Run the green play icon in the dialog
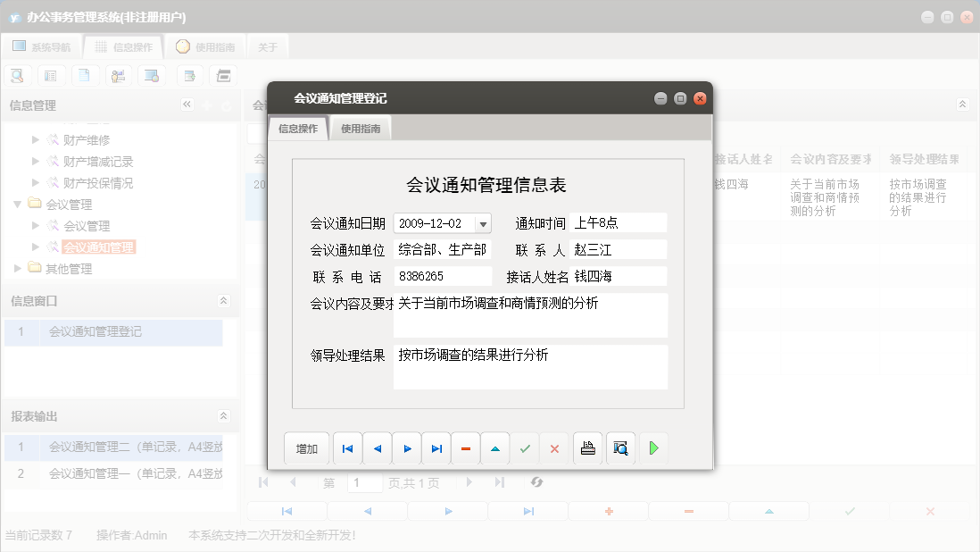 tap(653, 448)
